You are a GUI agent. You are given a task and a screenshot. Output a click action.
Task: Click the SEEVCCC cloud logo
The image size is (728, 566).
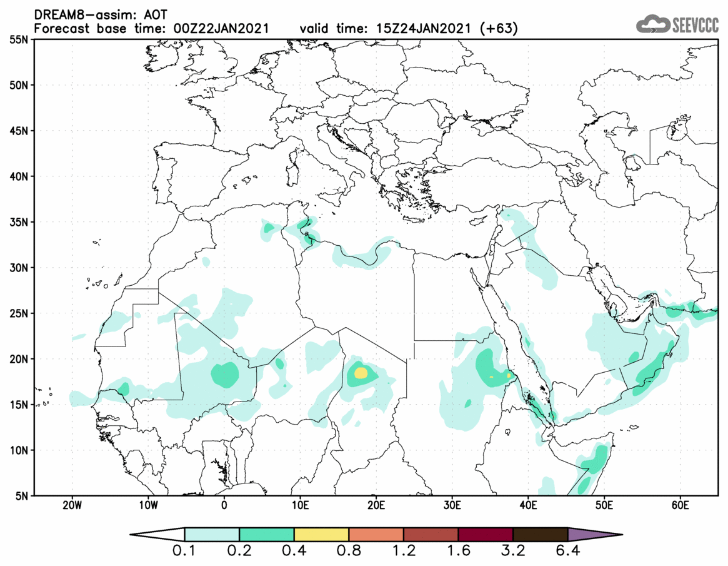coord(677,24)
